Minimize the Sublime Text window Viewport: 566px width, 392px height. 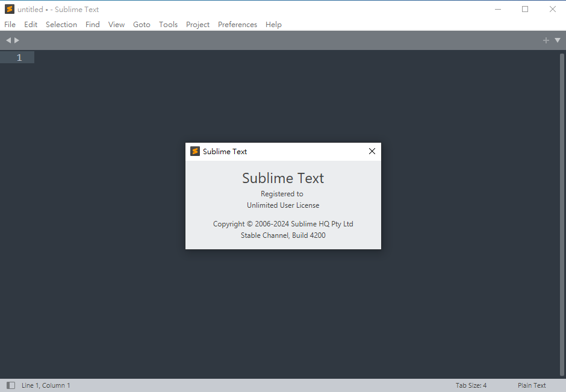click(x=498, y=9)
